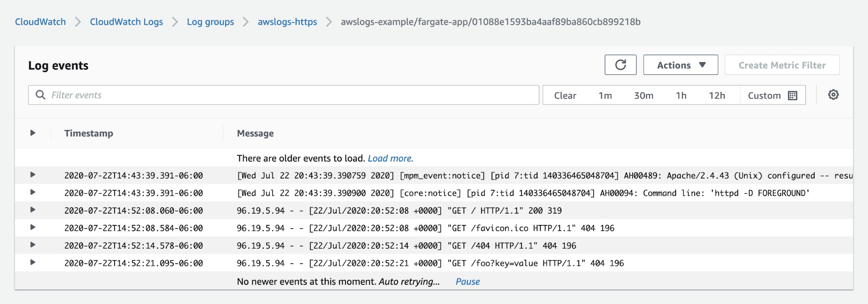The width and height of the screenshot is (868, 304).
Task: Expand the GET /foo?key=value log row
Action: (33, 262)
